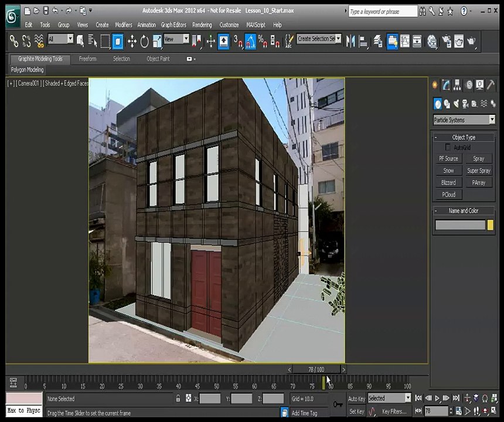Open the Modify panel tab icon
504x422 pixels.
click(x=447, y=85)
